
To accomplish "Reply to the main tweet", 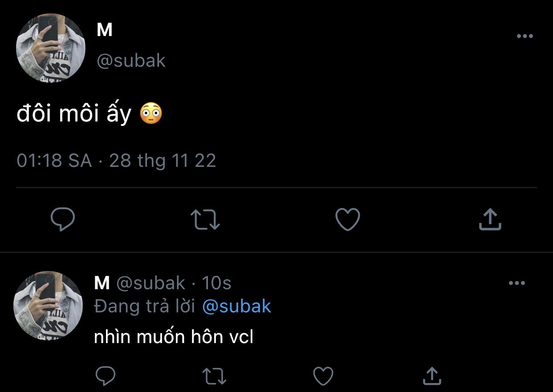I will 63,219.
